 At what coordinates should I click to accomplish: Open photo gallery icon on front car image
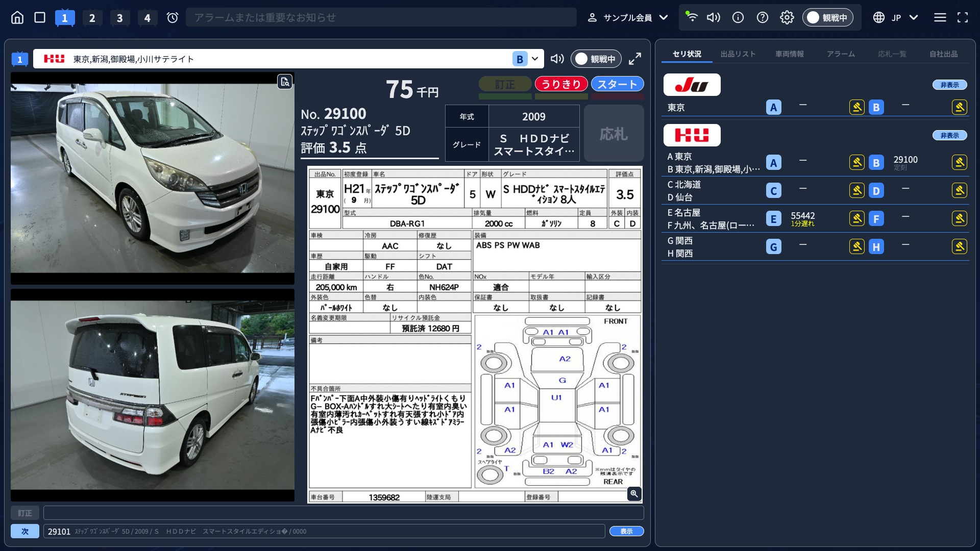pos(285,81)
